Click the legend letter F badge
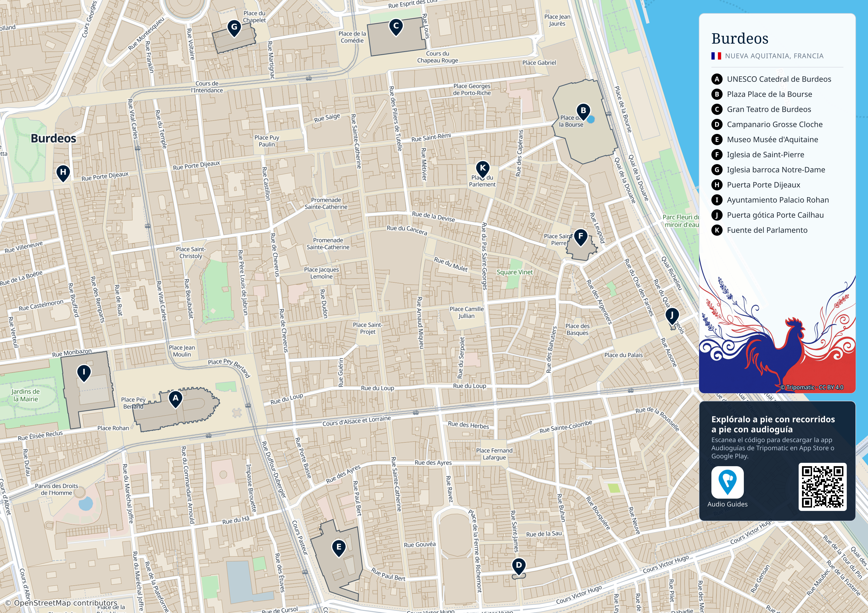Screen dimensions: 868x613 pyautogui.click(x=717, y=155)
